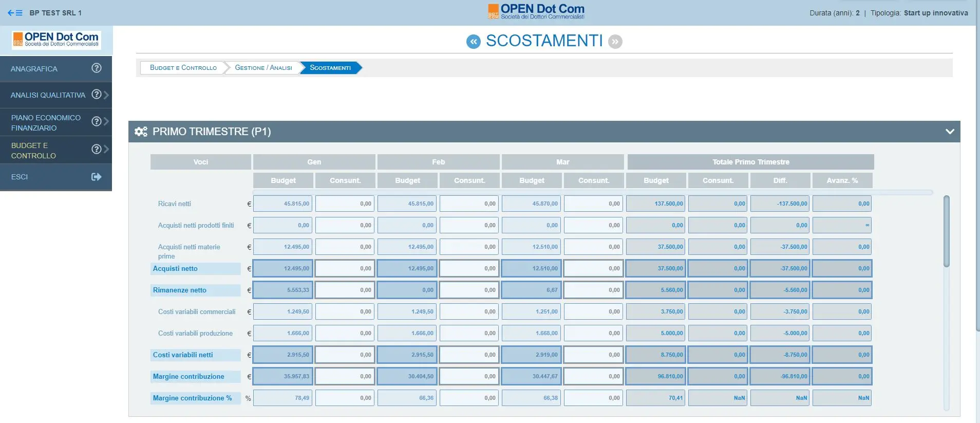Viewport: 980px width, 423px height.
Task: Click Esci to log out
Action: pyautogui.click(x=20, y=177)
